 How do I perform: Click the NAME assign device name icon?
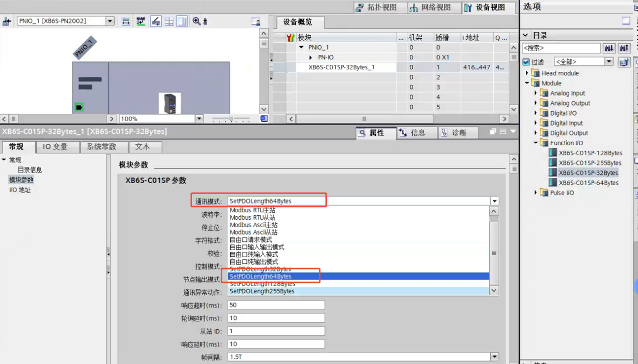tap(141, 21)
